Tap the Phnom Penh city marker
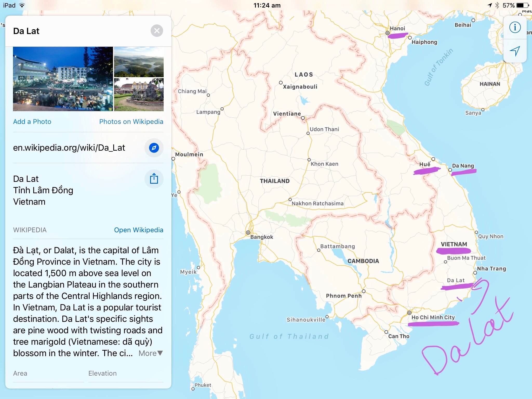Image resolution: width=532 pixels, height=399 pixels. [x=364, y=291]
